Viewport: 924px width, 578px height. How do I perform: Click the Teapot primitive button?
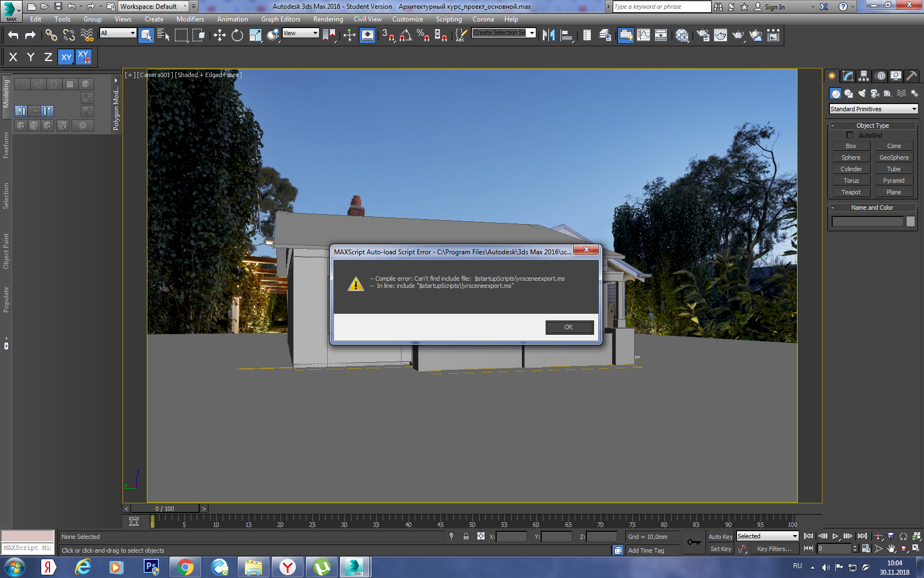(851, 192)
